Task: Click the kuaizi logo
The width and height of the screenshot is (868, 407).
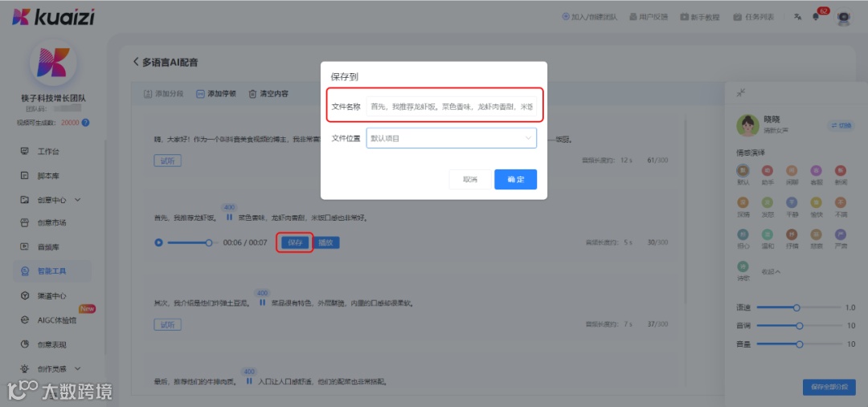Action: click(x=54, y=17)
